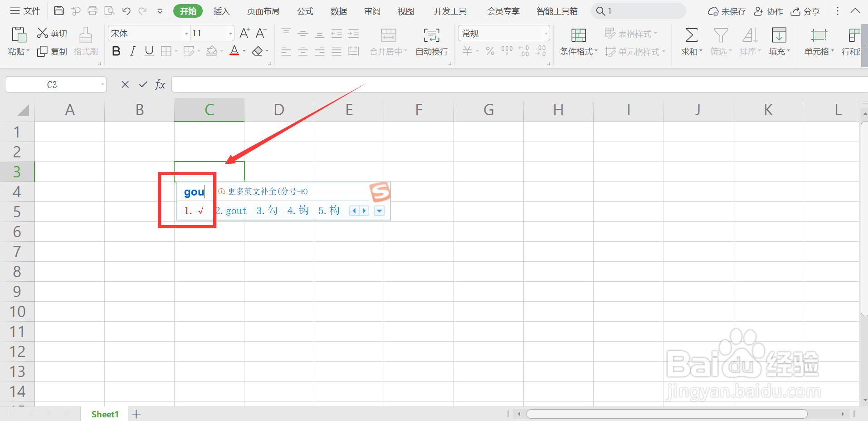The width and height of the screenshot is (868, 421).
Task: Toggle Italic formatting
Action: tap(132, 51)
